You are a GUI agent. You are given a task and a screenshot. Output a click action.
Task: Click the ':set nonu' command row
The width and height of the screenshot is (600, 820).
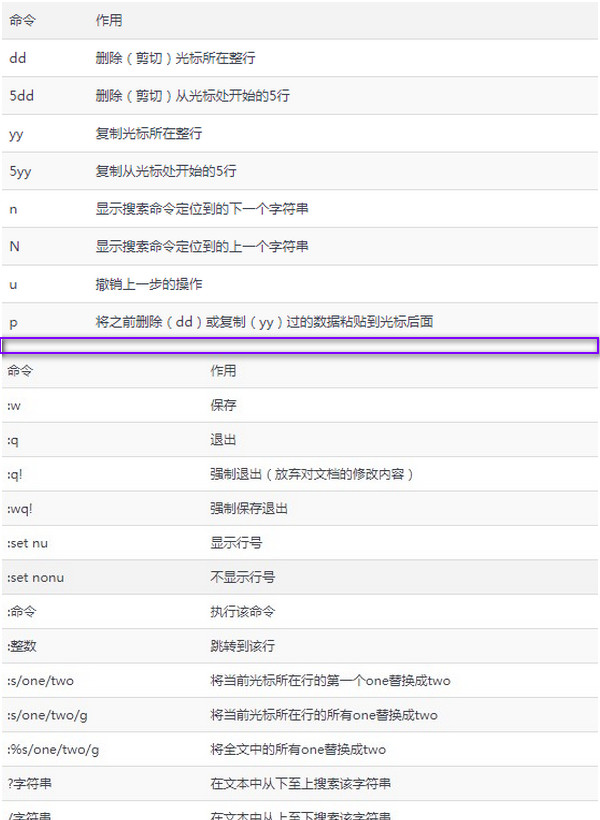[x=36, y=578]
